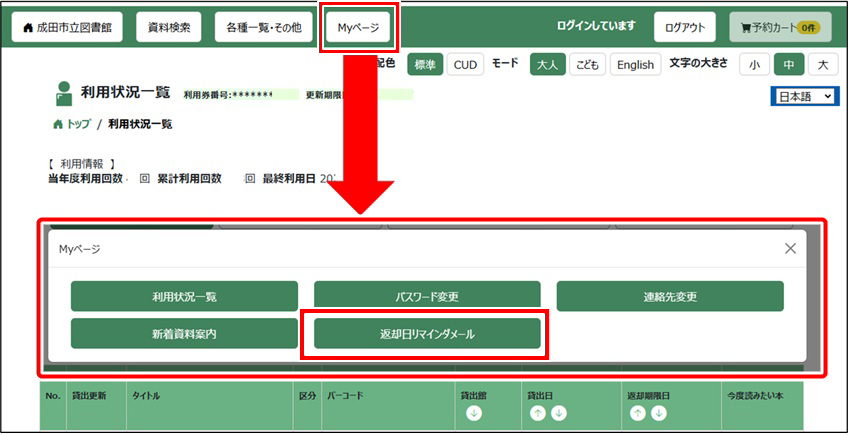The width and height of the screenshot is (851, 435).
Task: Click the ログアウト button
Action: point(685,27)
